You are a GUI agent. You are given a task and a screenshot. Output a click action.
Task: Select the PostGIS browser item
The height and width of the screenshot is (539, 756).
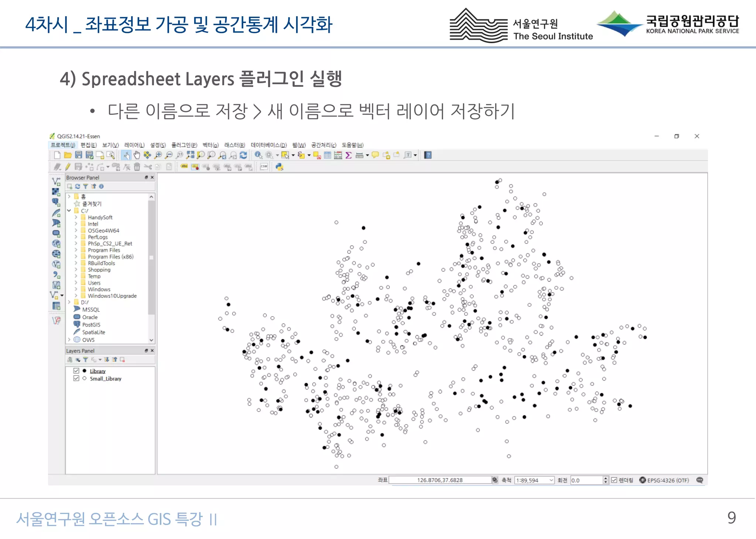pos(91,325)
